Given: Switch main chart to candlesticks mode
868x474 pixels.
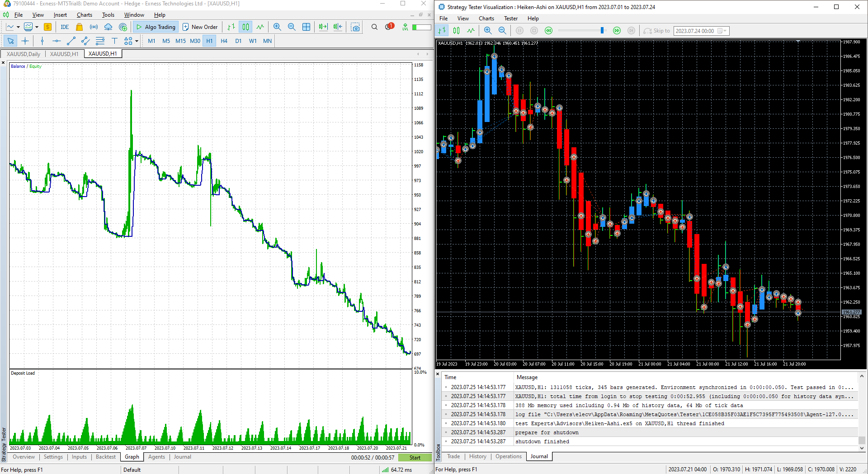Looking at the screenshot, I should [x=245, y=27].
